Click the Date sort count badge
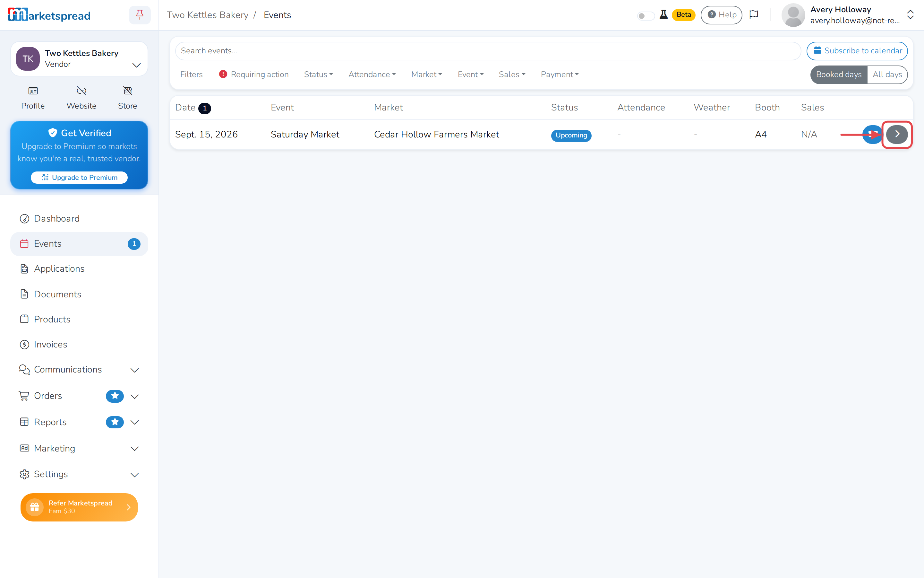Image resolution: width=924 pixels, height=578 pixels. pos(205,108)
